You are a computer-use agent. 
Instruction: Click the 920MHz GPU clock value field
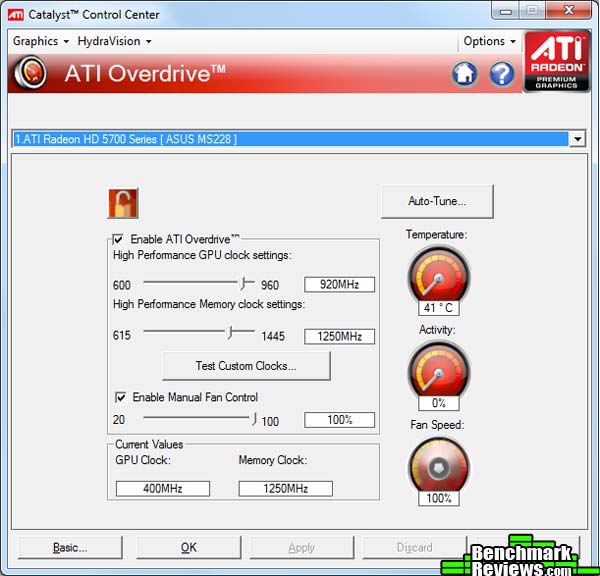339,284
